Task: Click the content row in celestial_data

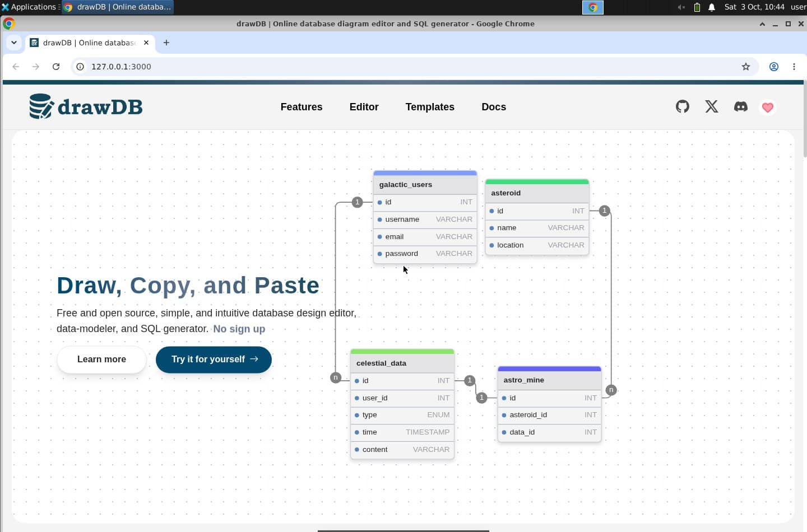Action: (x=402, y=450)
